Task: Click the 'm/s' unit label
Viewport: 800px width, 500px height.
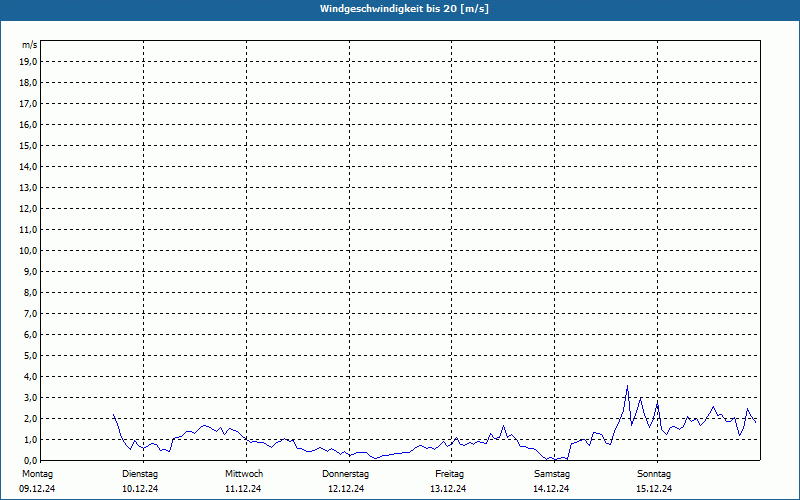Action: [x=30, y=45]
